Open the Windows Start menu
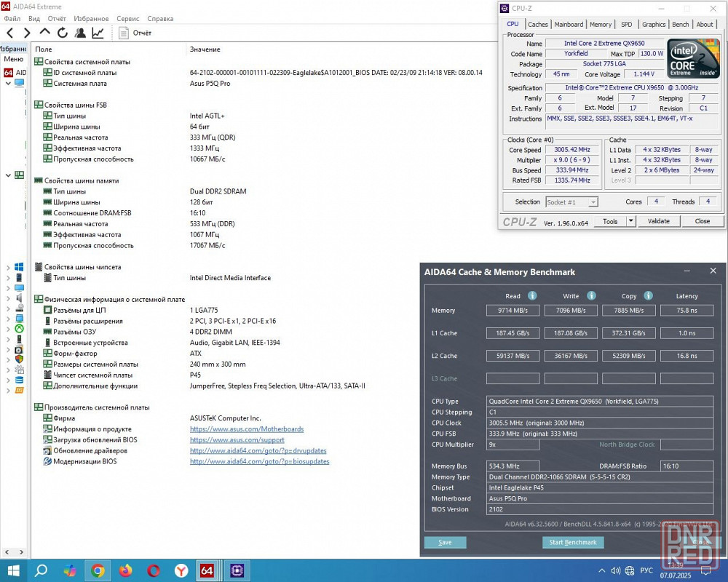Screen dimensions: 728x582 pos(13,570)
